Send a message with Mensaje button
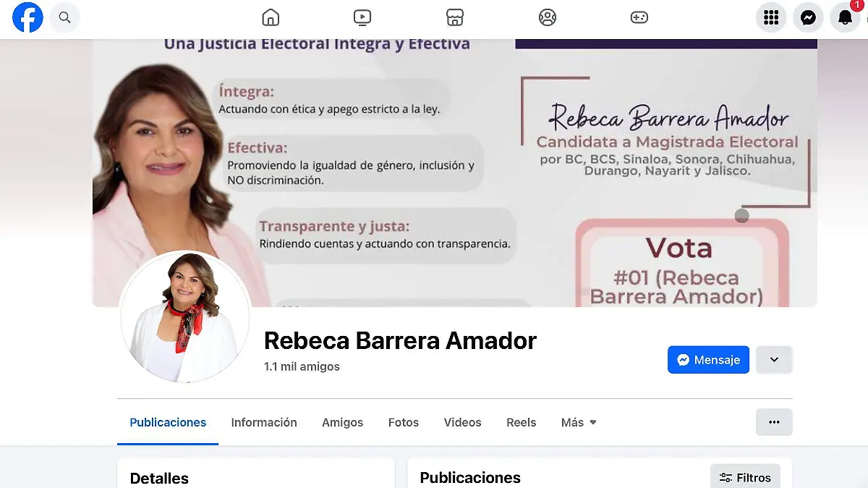 [708, 360]
